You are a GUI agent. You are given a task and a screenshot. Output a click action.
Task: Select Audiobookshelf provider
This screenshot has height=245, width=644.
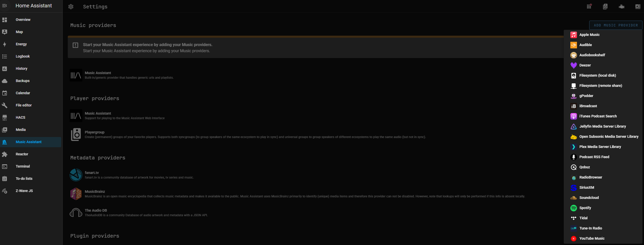point(603,55)
